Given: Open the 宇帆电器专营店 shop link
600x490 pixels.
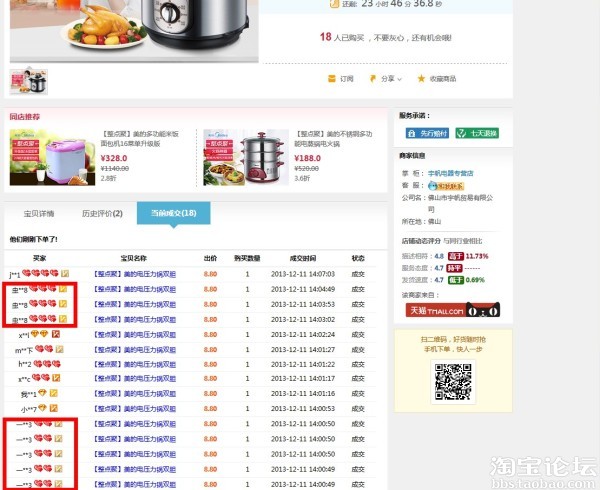Looking at the screenshot, I should [x=451, y=173].
